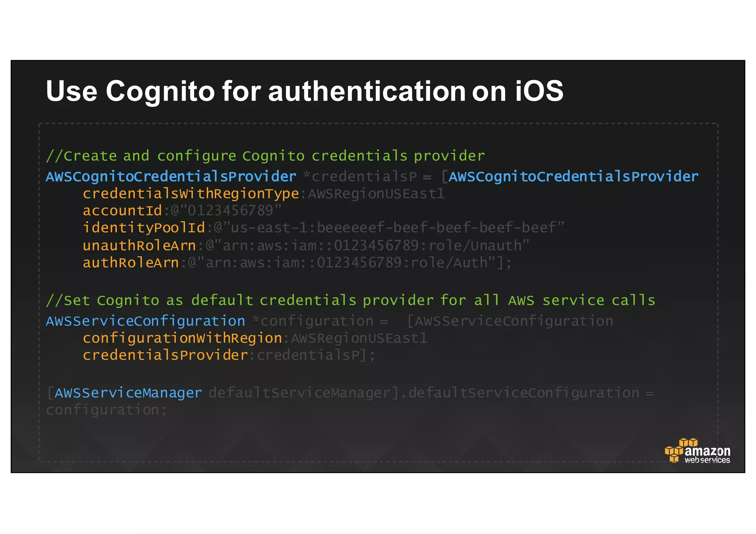Click the 'unauthRoleArn' parameter label
The image size is (756, 534).
[140, 245]
